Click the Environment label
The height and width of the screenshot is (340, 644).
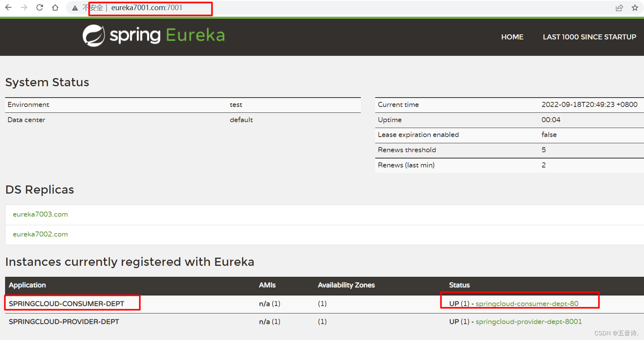click(x=28, y=105)
